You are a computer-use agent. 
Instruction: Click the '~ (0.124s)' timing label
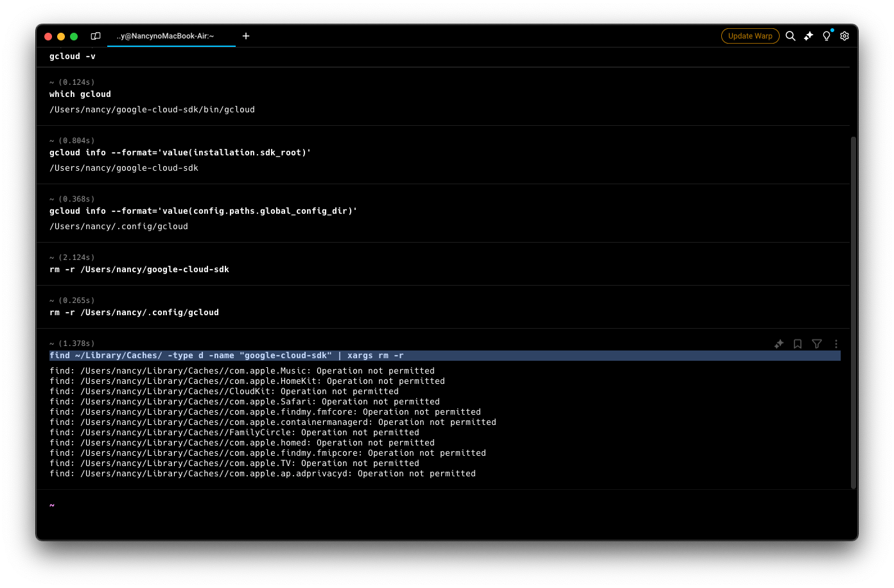point(72,82)
